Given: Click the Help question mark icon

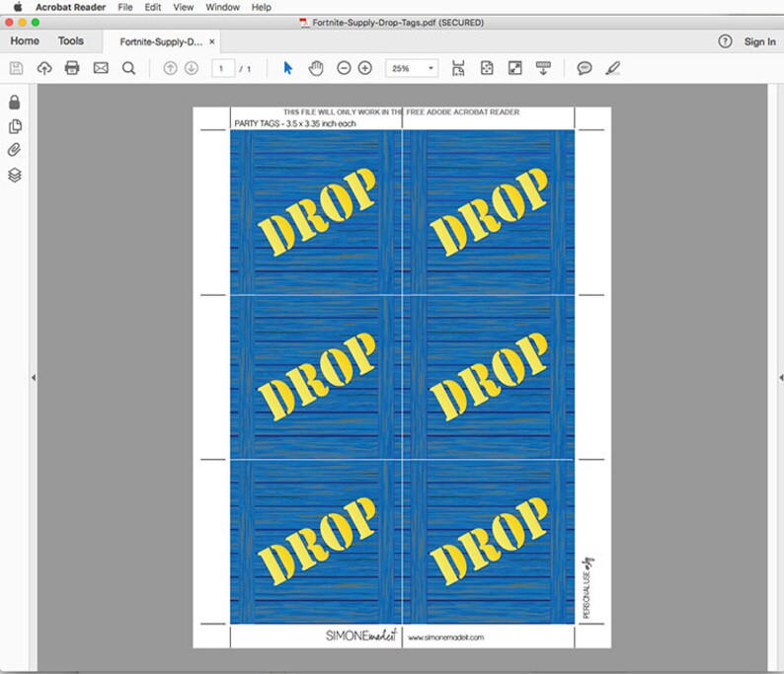Looking at the screenshot, I should click(725, 41).
